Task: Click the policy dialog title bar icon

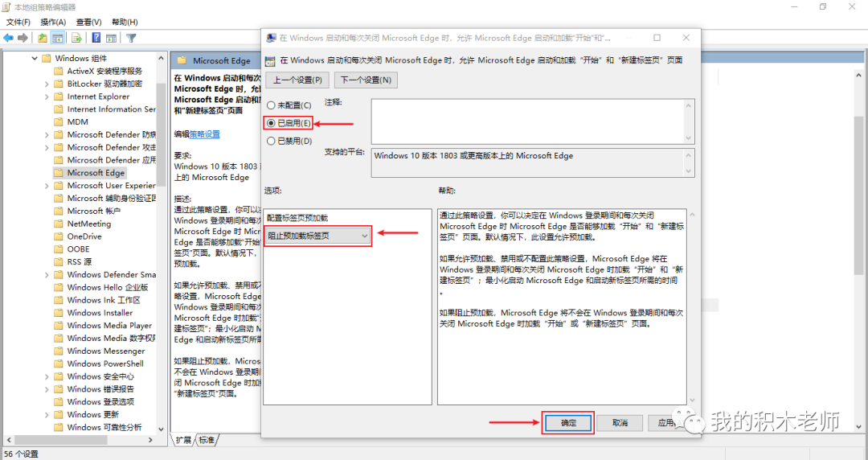Action: pyautogui.click(x=271, y=38)
